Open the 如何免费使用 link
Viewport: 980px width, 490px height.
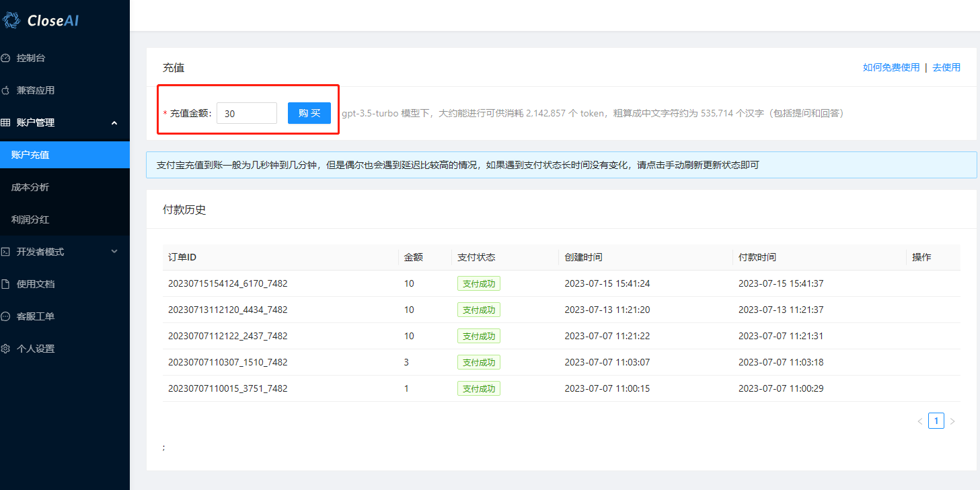pyautogui.click(x=891, y=67)
